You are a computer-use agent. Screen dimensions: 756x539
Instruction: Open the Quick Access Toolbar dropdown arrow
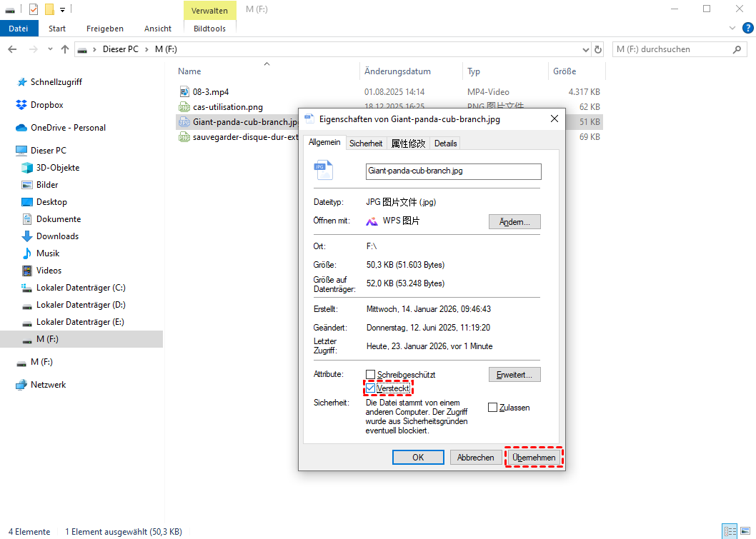tap(63, 9)
